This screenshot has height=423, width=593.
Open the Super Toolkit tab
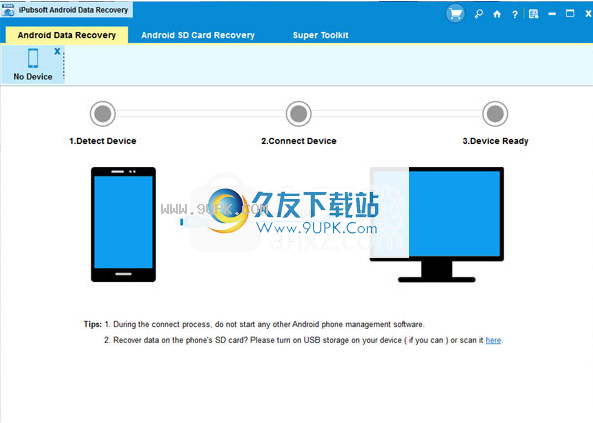click(320, 35)
